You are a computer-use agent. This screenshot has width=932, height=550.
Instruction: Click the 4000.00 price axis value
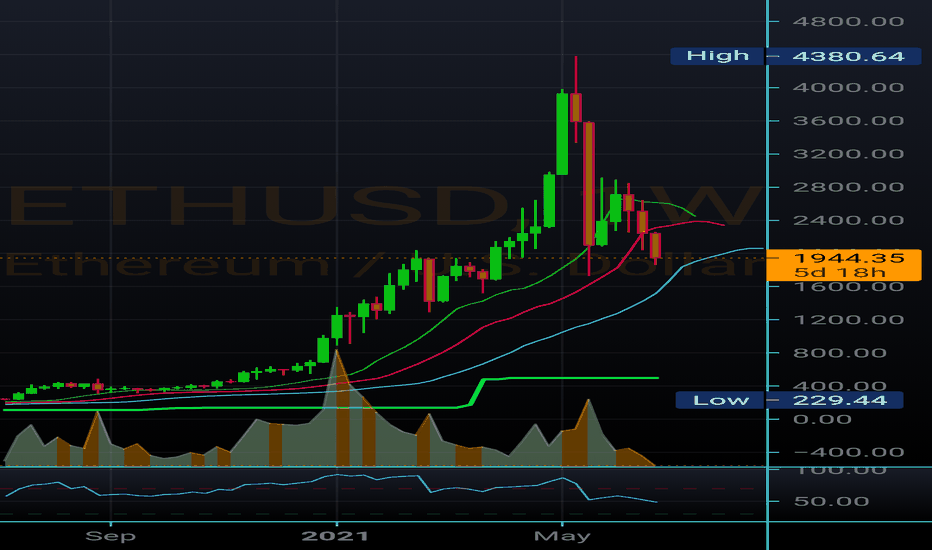848,87
